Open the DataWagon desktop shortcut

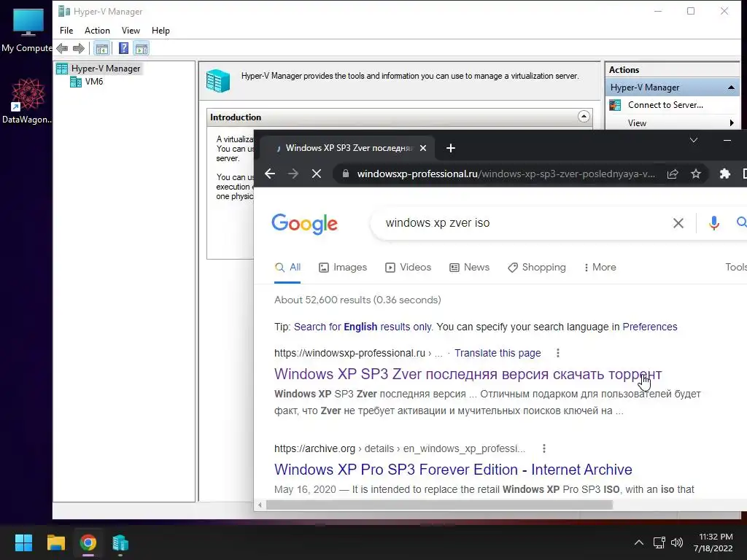point(27,101)
